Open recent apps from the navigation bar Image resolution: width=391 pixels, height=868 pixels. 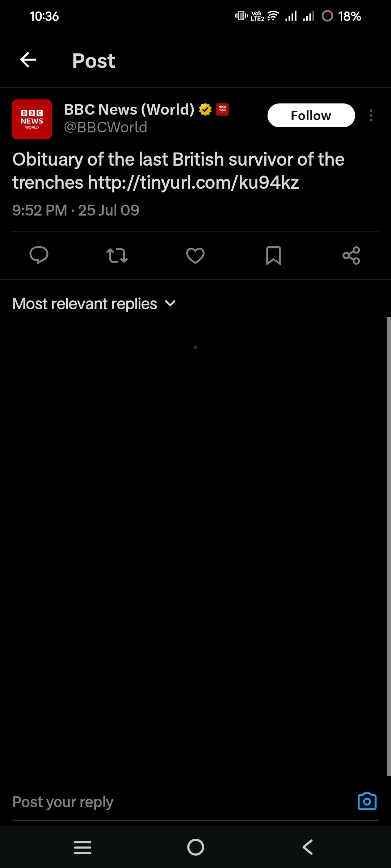point(83,847)
